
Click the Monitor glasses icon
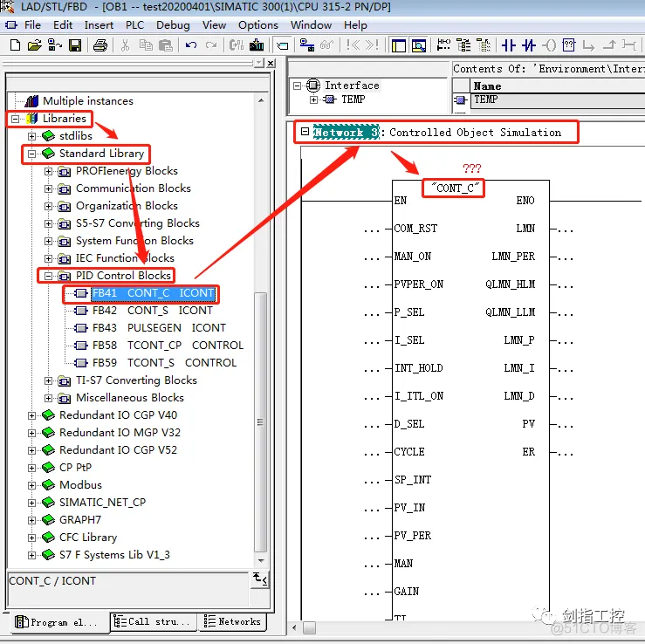tap(327, 45)
